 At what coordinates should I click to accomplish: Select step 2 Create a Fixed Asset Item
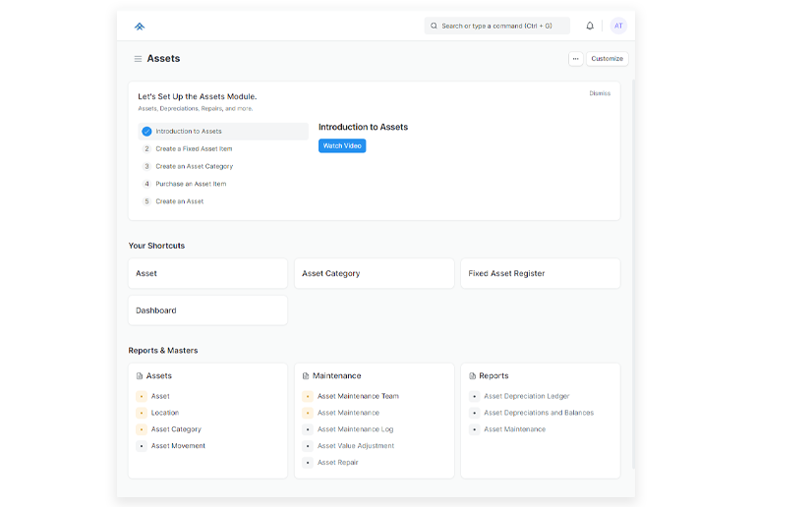pos(194,149)
